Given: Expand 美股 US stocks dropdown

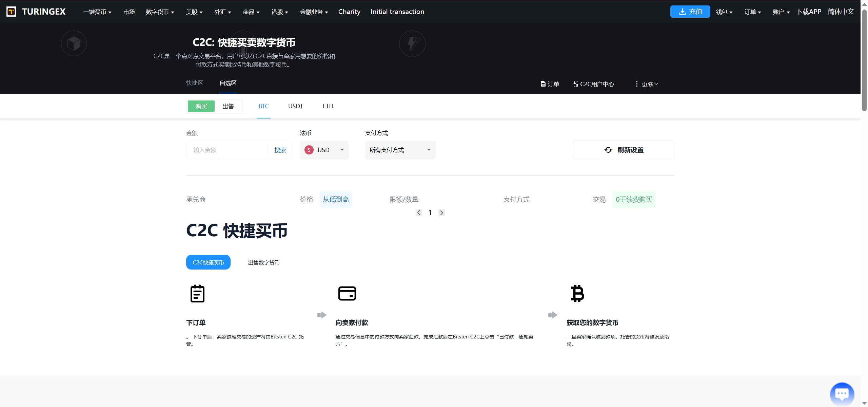Looking at the screenshot, I should [x=194, y=12].
